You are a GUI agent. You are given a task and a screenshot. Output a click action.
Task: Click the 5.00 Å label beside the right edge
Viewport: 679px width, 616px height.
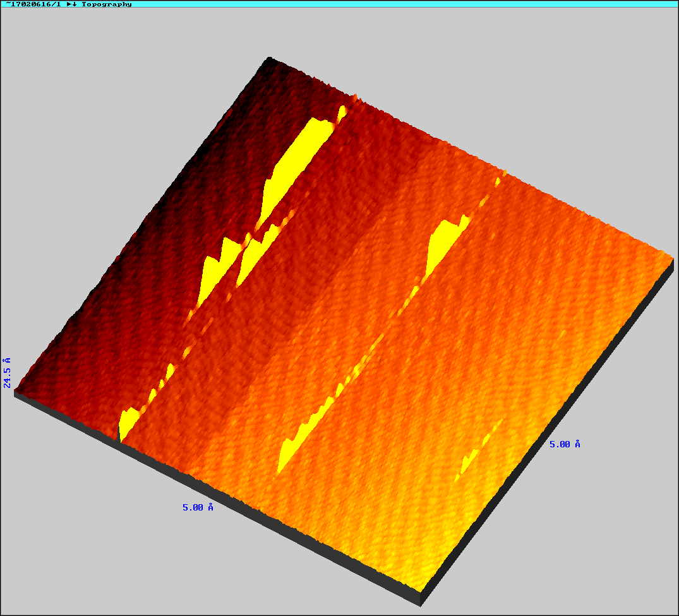coord(565,444)
